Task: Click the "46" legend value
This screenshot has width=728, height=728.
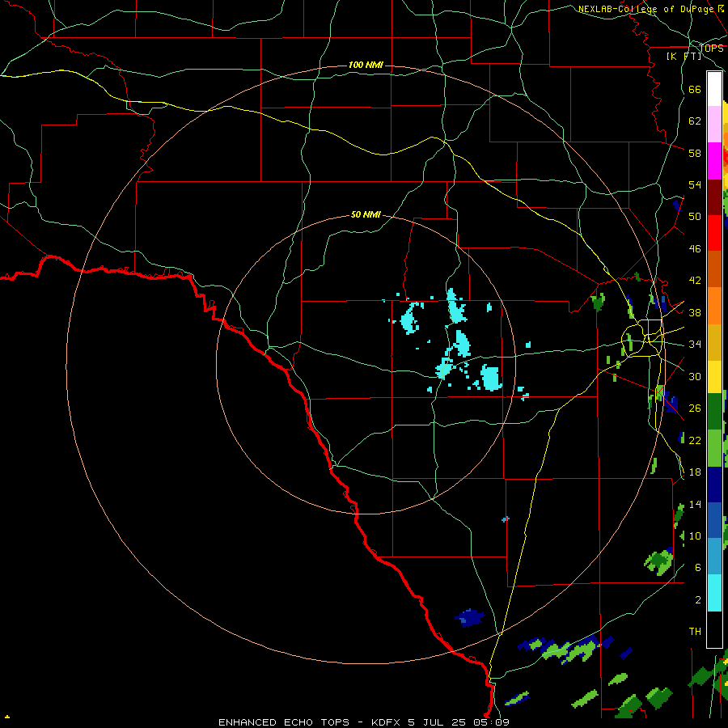Action: tap(695, 249)
